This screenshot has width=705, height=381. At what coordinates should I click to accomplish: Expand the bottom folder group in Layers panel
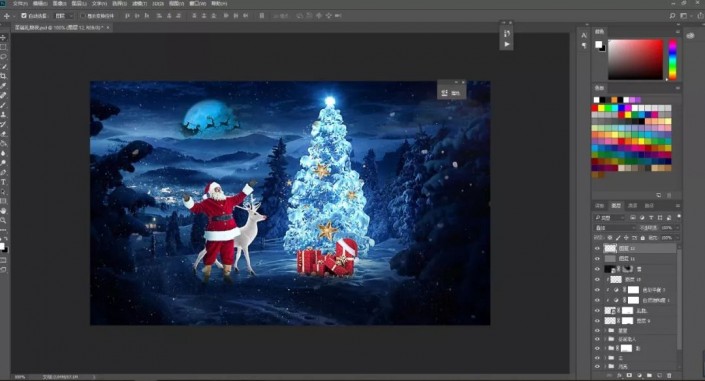[606, 367]
